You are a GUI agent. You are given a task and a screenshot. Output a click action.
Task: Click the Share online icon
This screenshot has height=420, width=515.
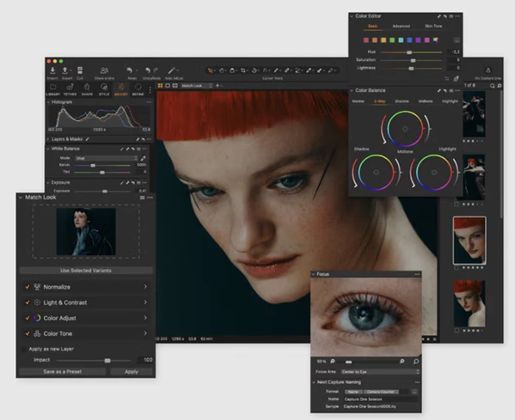click(x=104, y=70)
